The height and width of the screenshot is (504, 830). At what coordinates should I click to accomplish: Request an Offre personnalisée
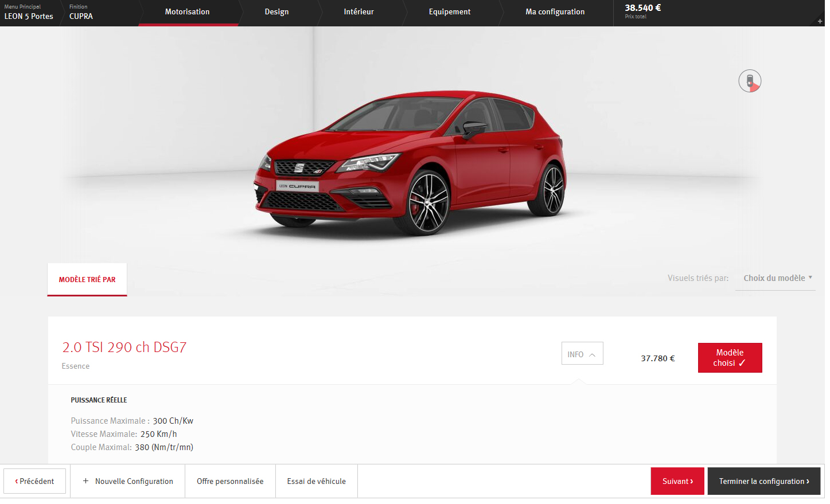[x=230, y=481]
